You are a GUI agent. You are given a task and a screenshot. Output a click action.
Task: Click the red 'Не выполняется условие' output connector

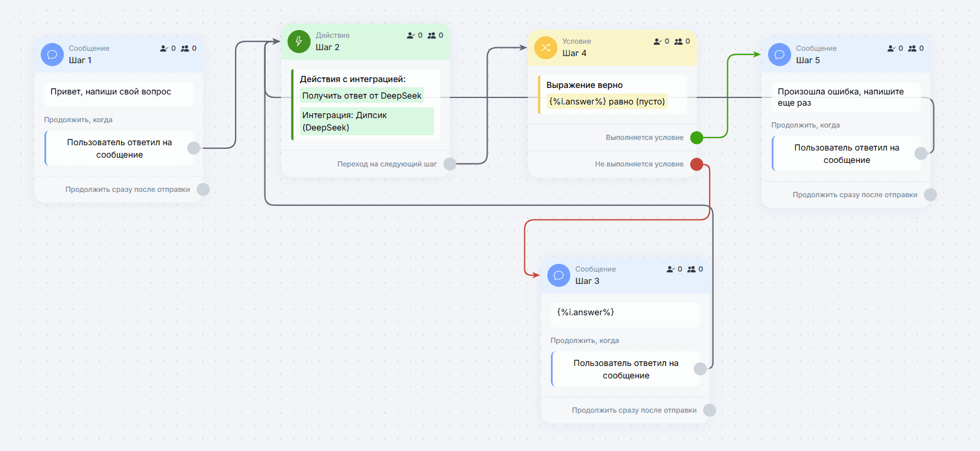pyautogui.click(x=697, y=164)
